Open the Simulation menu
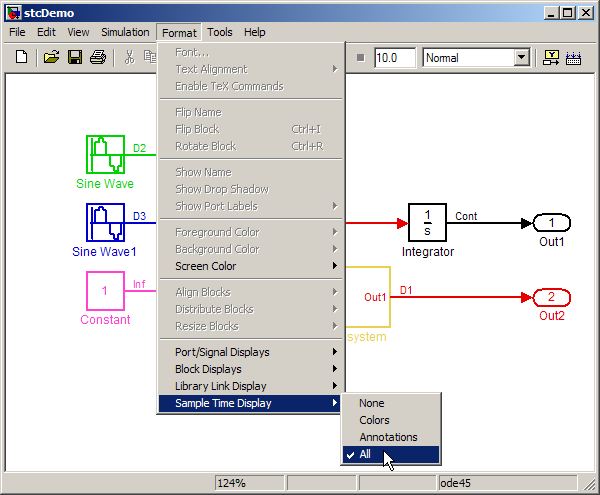Screen dimensions: 600x495 125,32
